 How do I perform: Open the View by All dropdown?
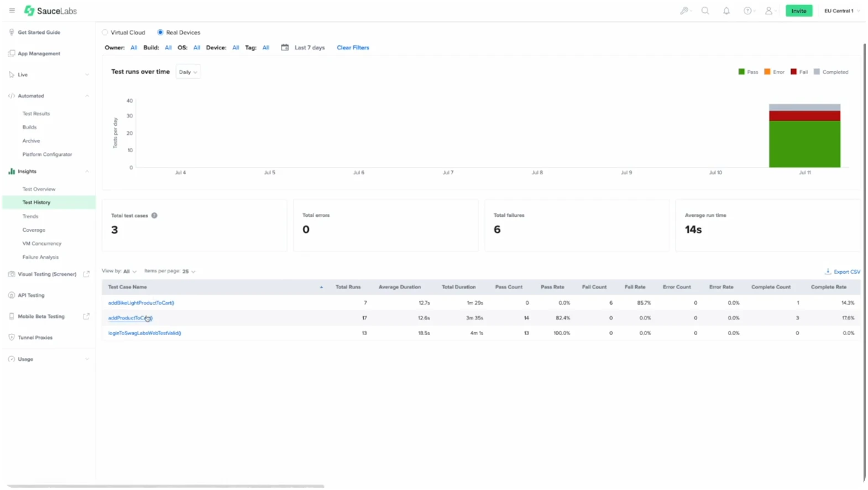[x=130, y=272]
